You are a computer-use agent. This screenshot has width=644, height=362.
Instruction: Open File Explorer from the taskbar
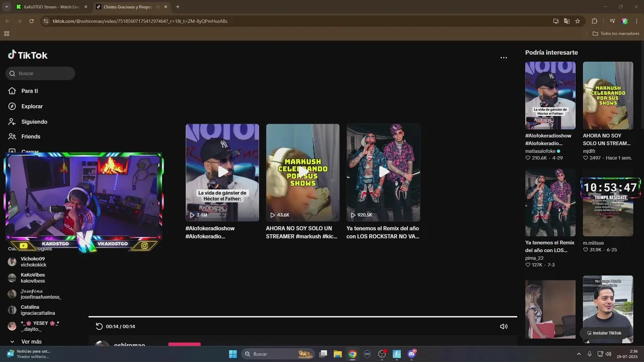pyautogui.click(x=338, y=354)
